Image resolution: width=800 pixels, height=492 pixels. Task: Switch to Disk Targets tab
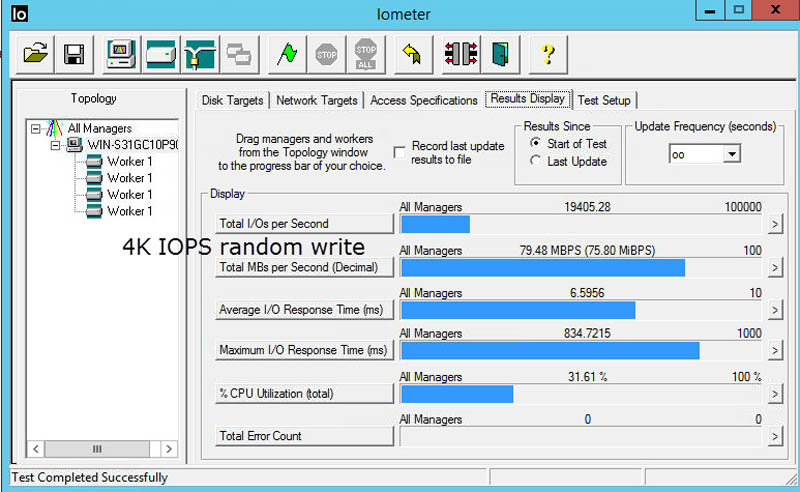click(x=232, y=100)
